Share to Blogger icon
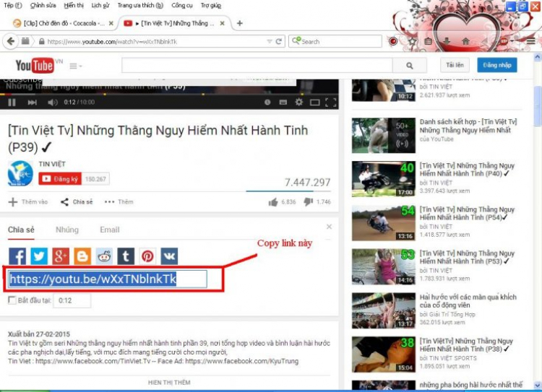This screenshot has width=542, height=392. pos(82,256)
